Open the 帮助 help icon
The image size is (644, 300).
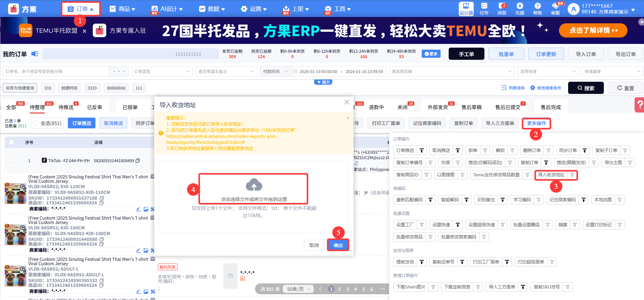(x=538, y=9)
